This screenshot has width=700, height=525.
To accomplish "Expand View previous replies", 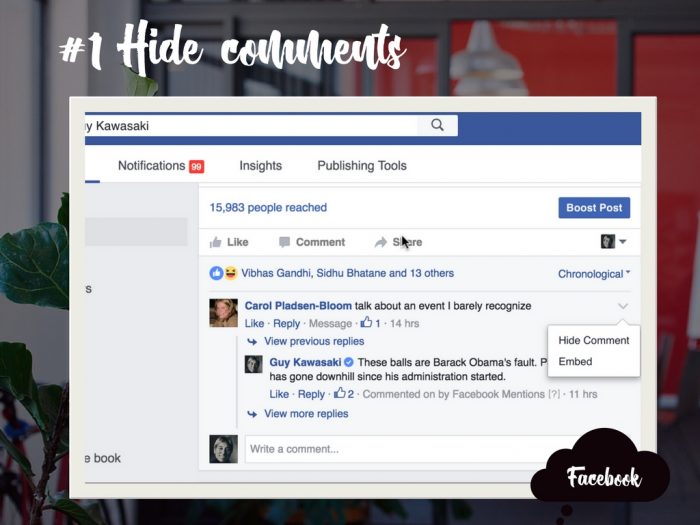I will (x=314, y=342).
